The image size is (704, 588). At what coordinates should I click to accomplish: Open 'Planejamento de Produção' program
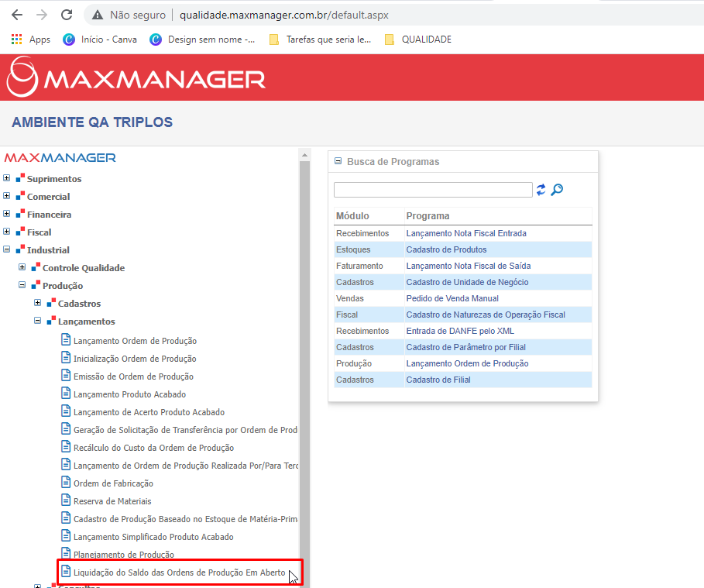coord(124,555)
